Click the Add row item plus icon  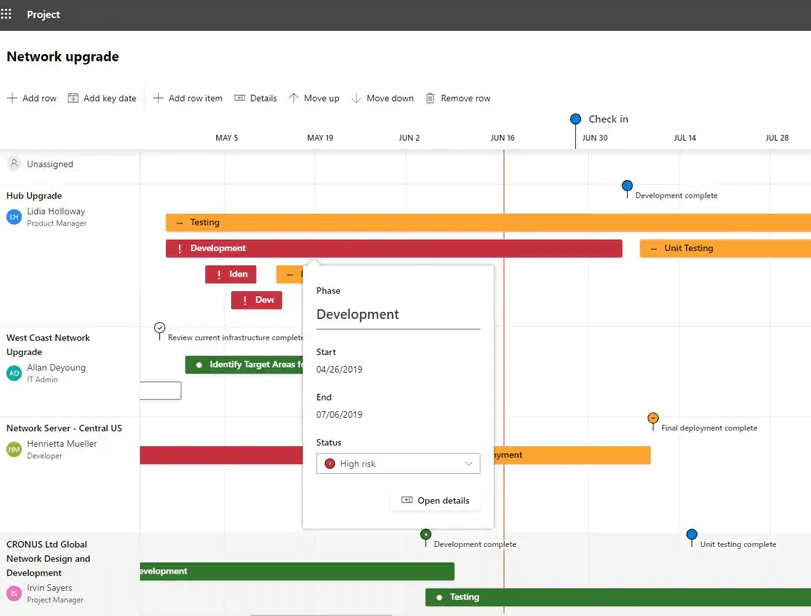click(x=158, y=98)
